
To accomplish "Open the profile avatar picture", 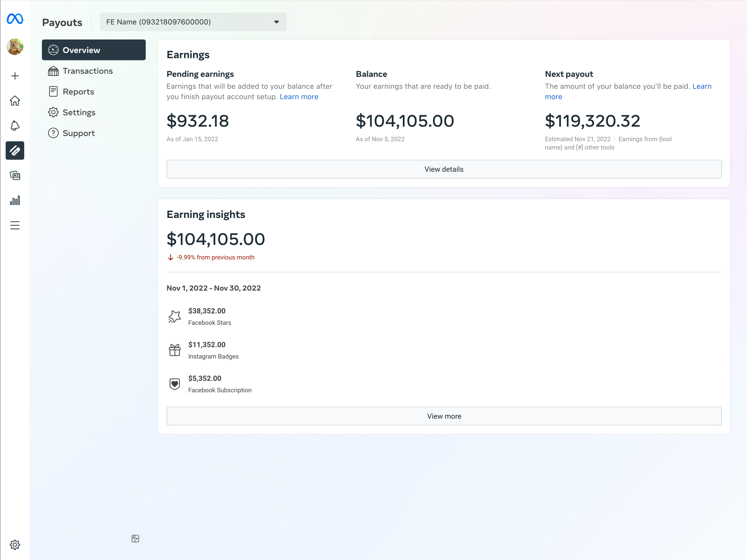I will click(15, 47).
